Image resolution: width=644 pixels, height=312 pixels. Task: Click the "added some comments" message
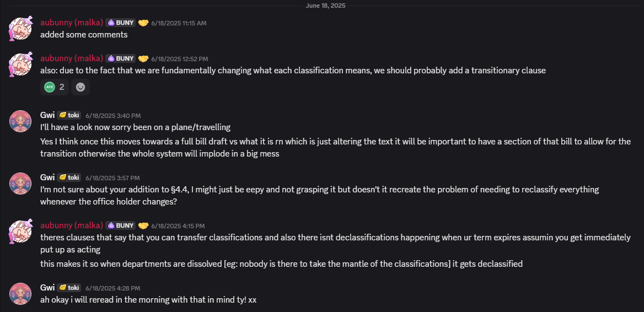click(84, 34)
